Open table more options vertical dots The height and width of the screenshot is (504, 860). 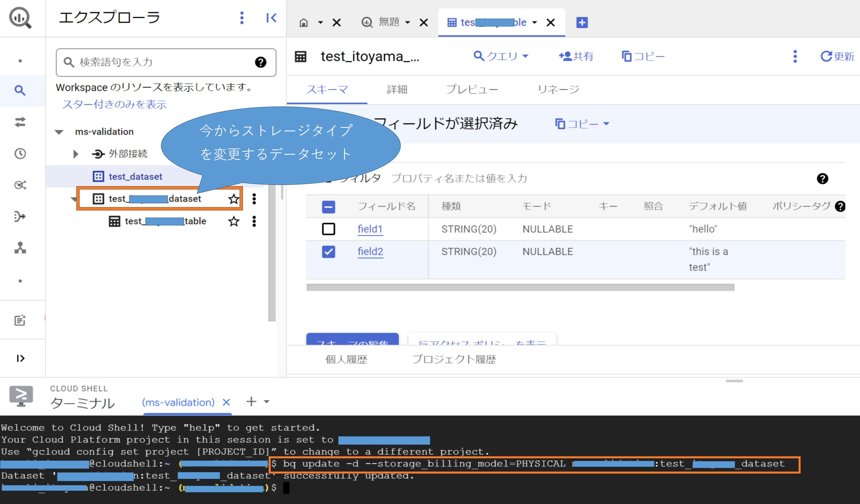(795, 56)
